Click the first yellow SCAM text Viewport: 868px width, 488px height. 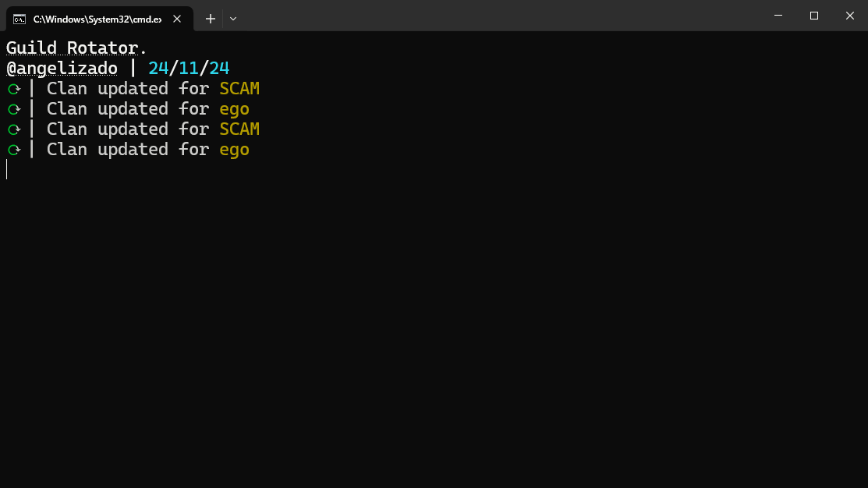(239, 89)
